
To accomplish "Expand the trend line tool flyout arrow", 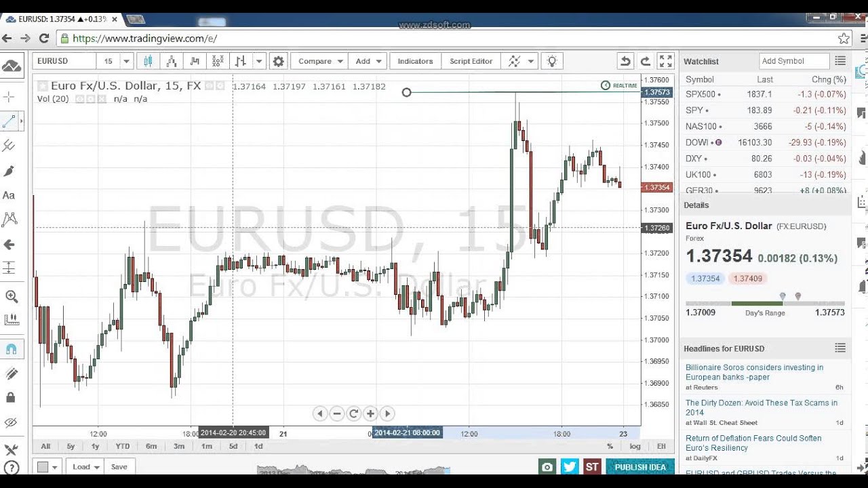I will (22, 122).
